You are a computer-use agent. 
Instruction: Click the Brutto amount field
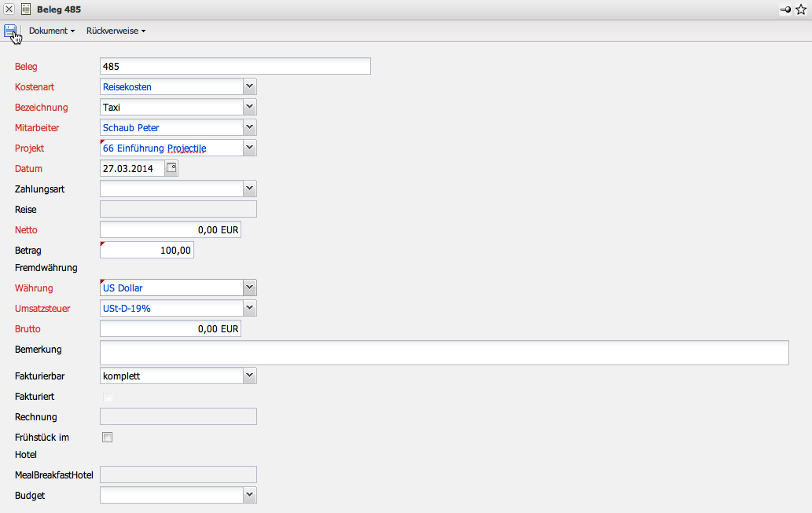pos(171,328)
